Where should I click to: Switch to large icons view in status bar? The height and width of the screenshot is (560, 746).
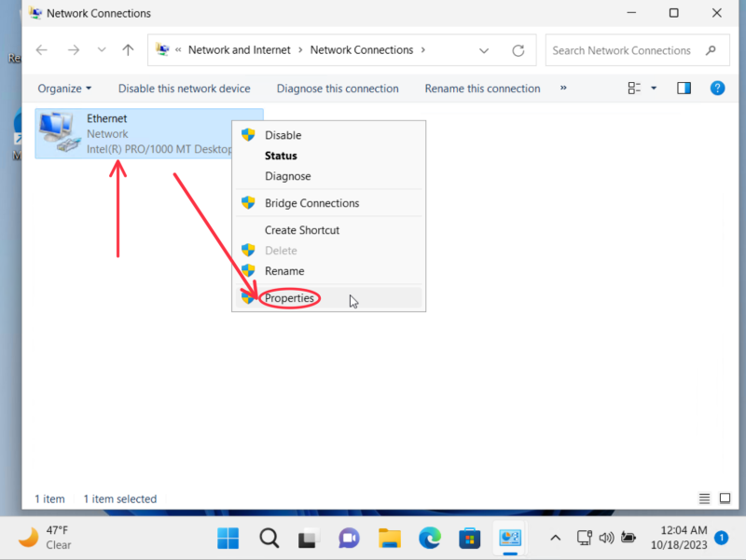[725, 499]
